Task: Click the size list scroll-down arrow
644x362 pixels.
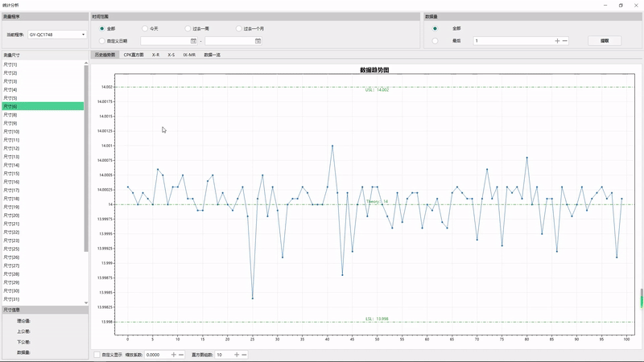Action: click(86, 303)
